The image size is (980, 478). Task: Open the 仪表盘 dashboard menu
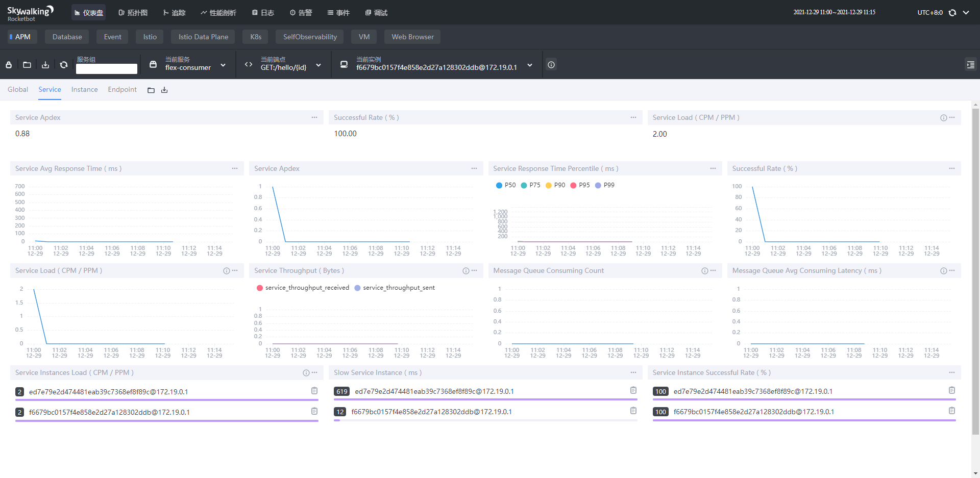(x=89, y=13)
